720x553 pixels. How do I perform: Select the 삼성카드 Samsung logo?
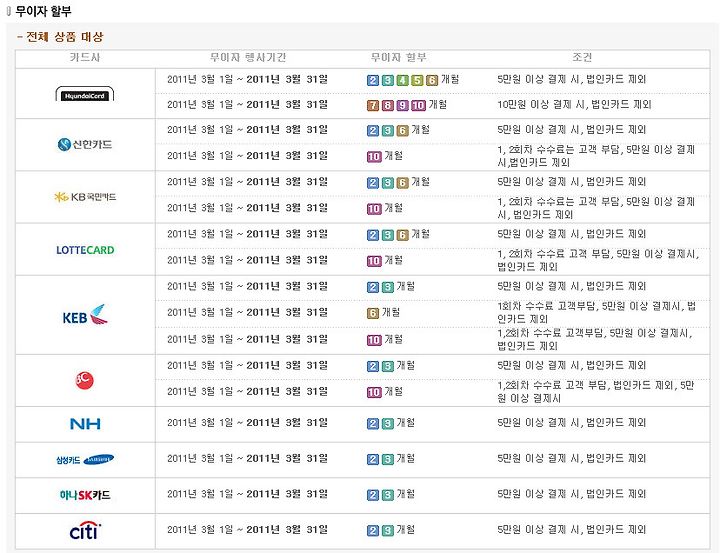click(85, 459)
